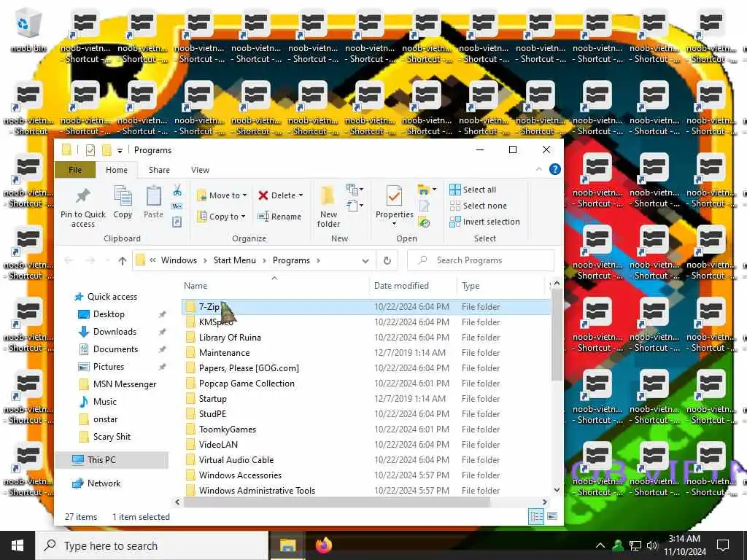Click the Cut scissors icon
Screen dimensions: 747x560
point(177,190)
